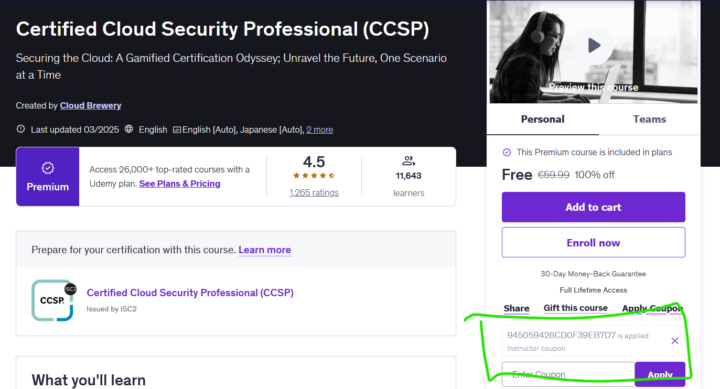
Task: Click the 30-Day Money-Back Guarantee text
Action: (x=593, y=274)
